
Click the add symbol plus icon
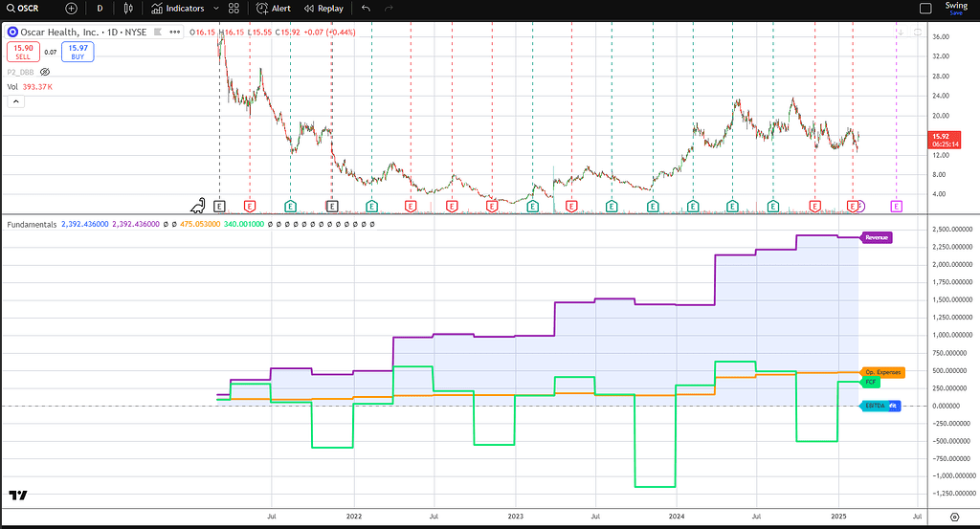point(71,8)
